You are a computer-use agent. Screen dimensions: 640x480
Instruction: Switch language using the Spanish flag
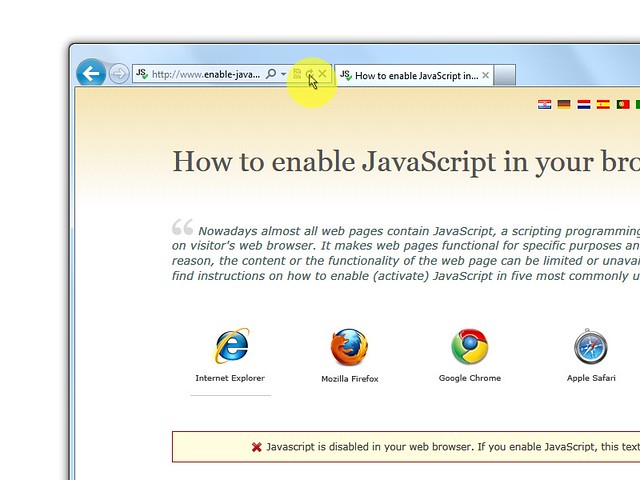click(x=603, y=104)
